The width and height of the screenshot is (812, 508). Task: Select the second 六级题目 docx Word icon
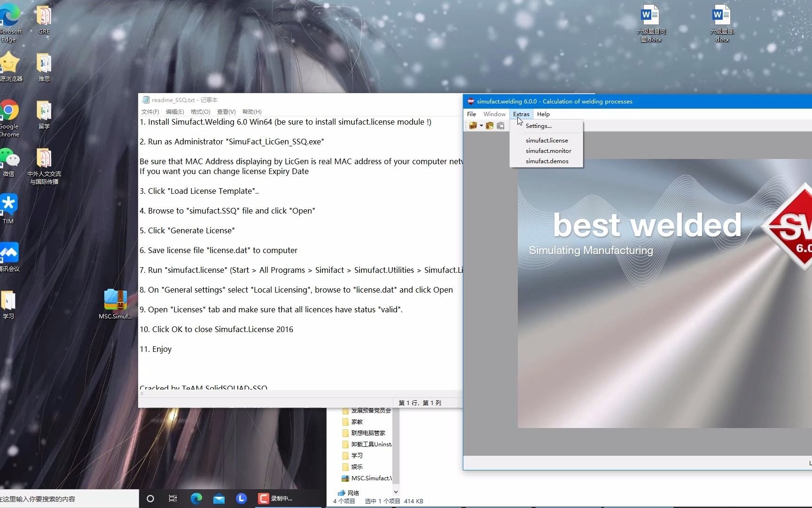[x=722, y=24]
